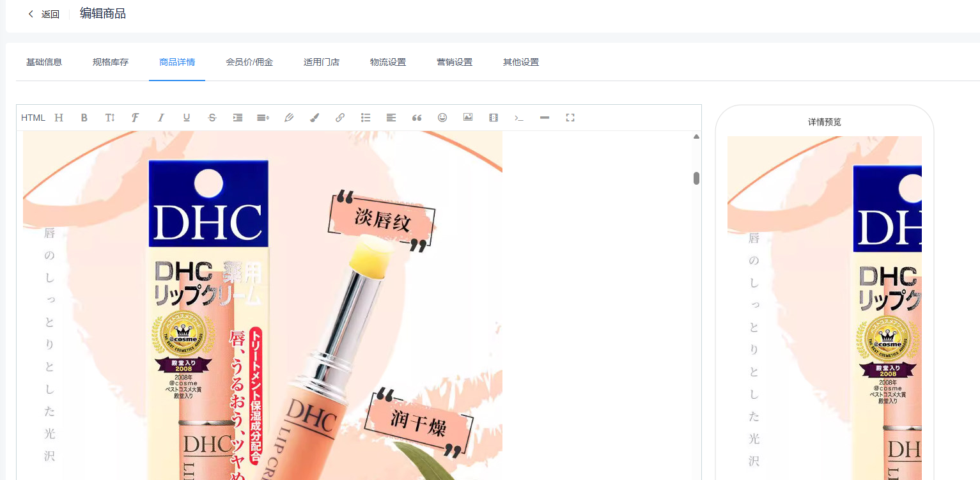Screen dimensions: 980x480
Task: Click the 详情预览 heading
Action: [825, 121]
